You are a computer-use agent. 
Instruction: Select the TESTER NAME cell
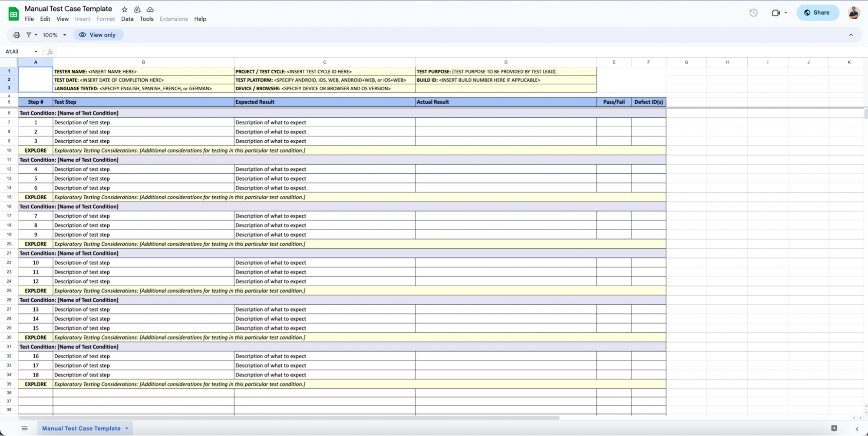[x=143, y=71]
